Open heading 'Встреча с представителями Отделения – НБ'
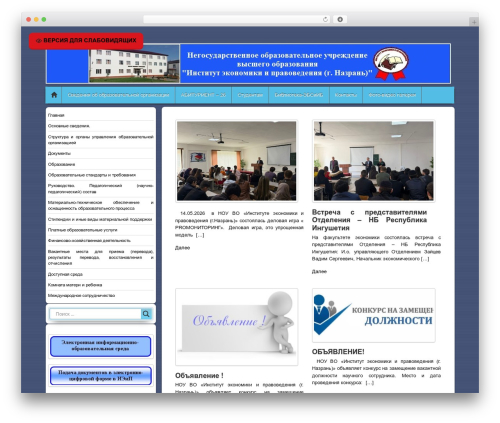This screenshot has width=500, height=423. coord(369,220)
